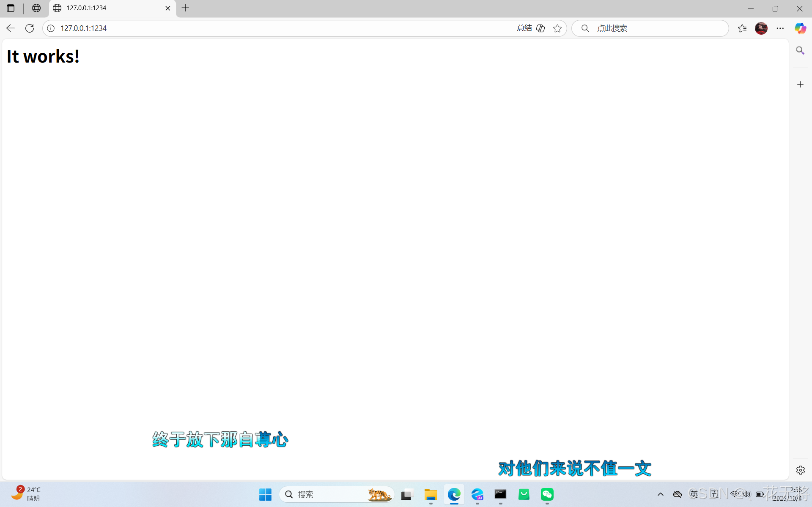The height and width of the screenshot is (507, 812).
Task: Reload the 127.0.0.1:1234 page
Action: click(x=30, y=28)
